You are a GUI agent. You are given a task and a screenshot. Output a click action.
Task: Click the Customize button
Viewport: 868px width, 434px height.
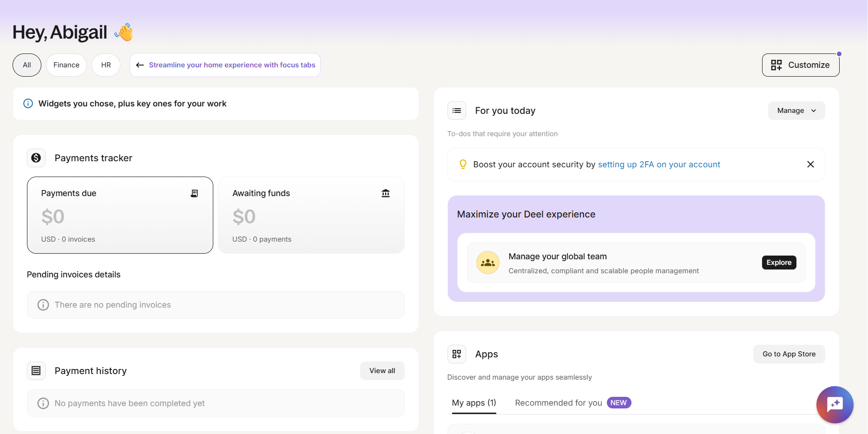[x=801, y=65]
